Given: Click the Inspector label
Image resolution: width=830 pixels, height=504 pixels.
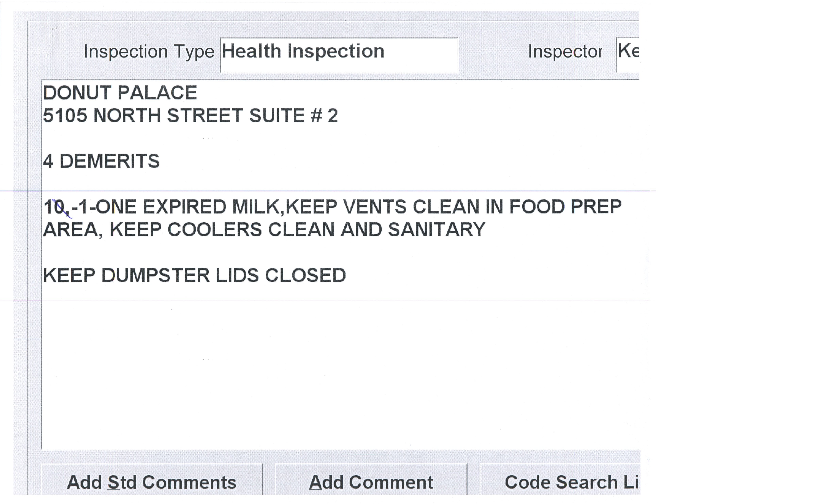Looking at the screenshot, I should [565, 52].
